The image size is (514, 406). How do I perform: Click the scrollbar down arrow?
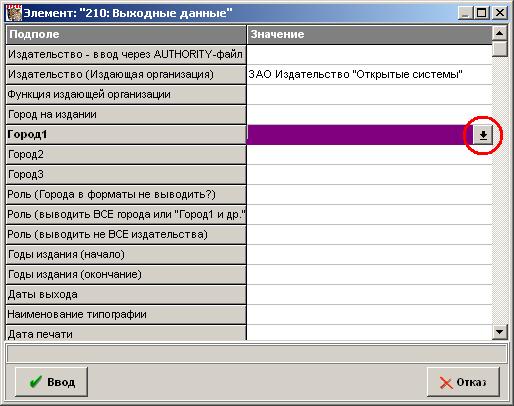click(499, 332)
